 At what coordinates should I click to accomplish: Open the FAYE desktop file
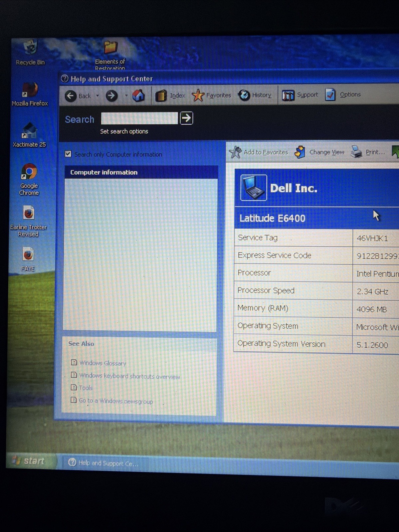tap(28, 260)
